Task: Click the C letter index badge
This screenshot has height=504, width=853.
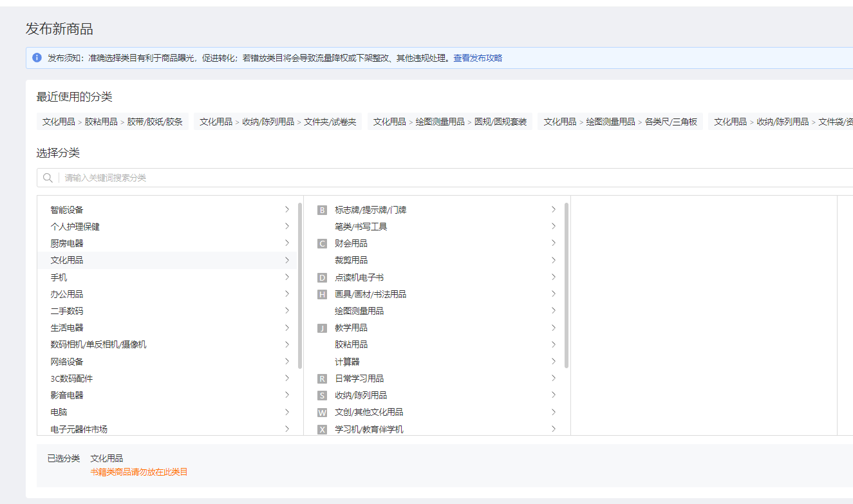Action: 323,244
